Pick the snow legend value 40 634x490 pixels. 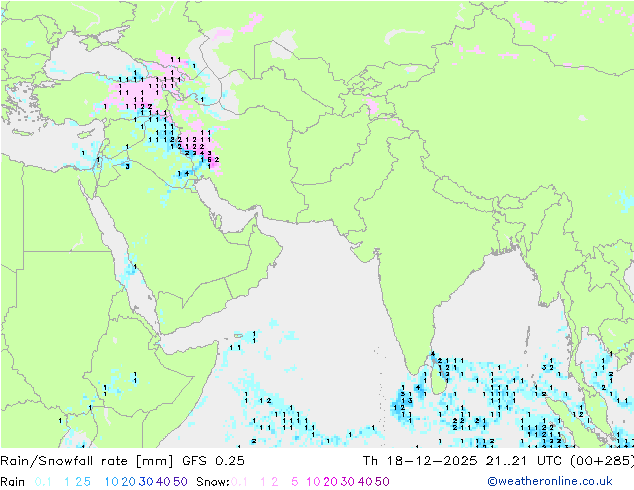pos(365,482)
